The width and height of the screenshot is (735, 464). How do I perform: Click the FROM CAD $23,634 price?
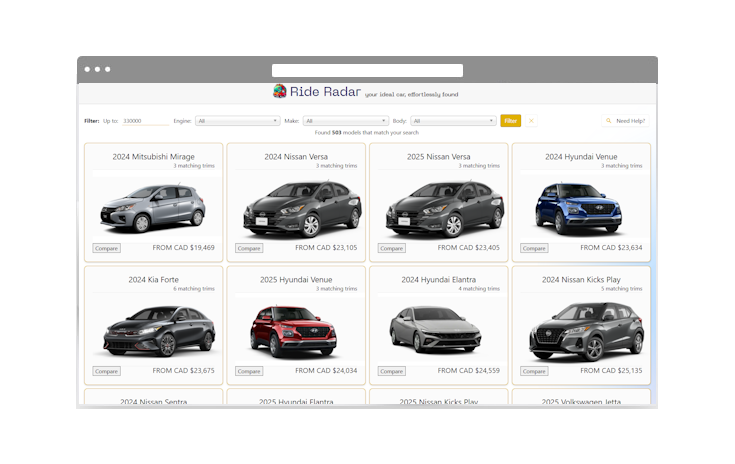(611, 247)
